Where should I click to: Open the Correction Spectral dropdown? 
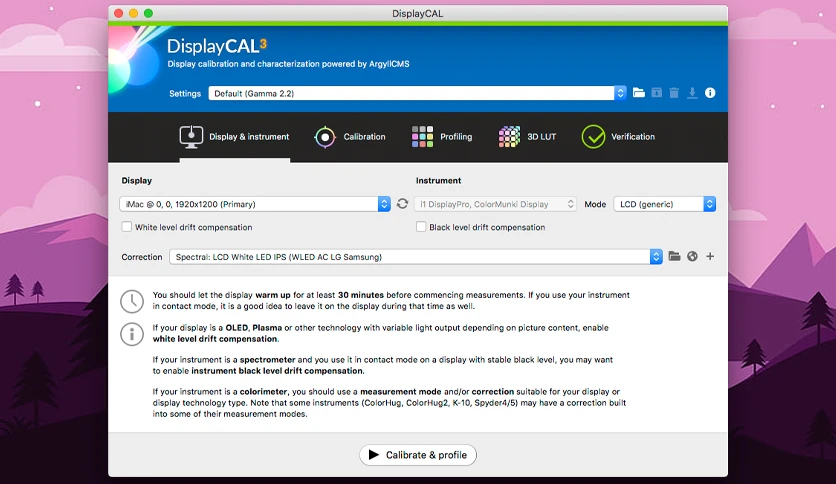[416, 257]
